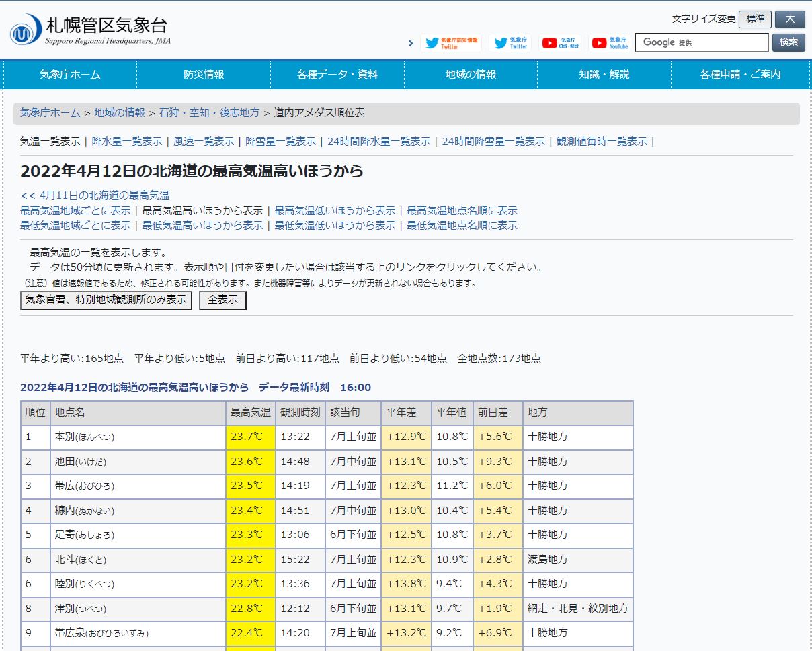Open 4月11日の北海道の最高気温 previous day link
The width and height of the screenshot is (812, 651).
pos(95,196)
